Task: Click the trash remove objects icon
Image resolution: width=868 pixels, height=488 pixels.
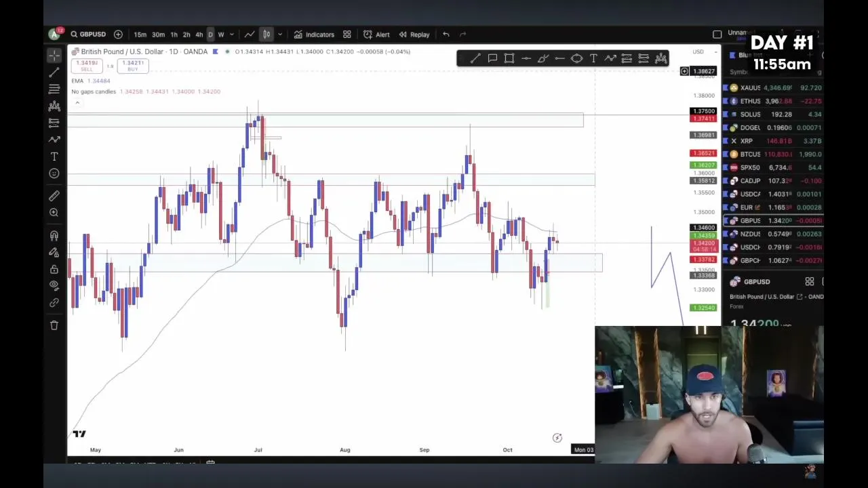Action: pyautogui.click(x=54, y=325)
